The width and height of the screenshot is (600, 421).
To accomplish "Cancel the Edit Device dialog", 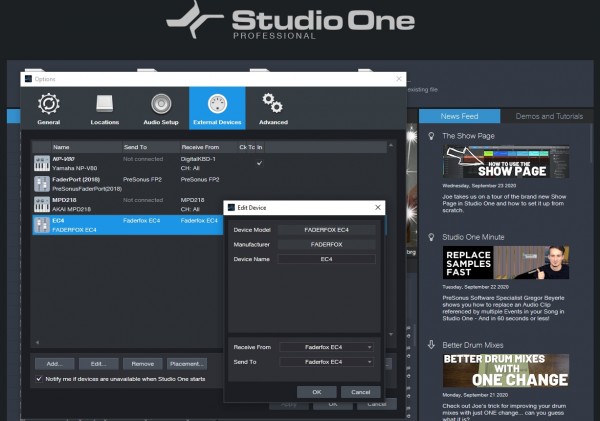I will [360, 392].
